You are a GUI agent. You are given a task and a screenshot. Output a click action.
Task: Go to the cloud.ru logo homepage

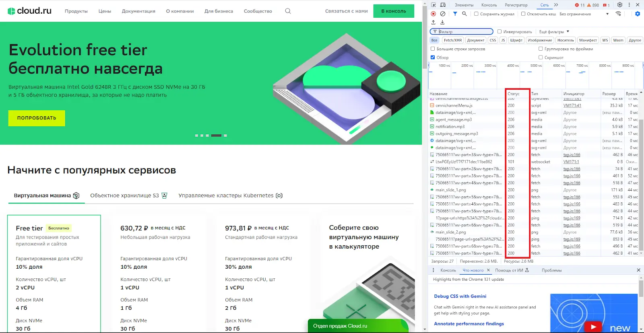click(x=29, y=11)
